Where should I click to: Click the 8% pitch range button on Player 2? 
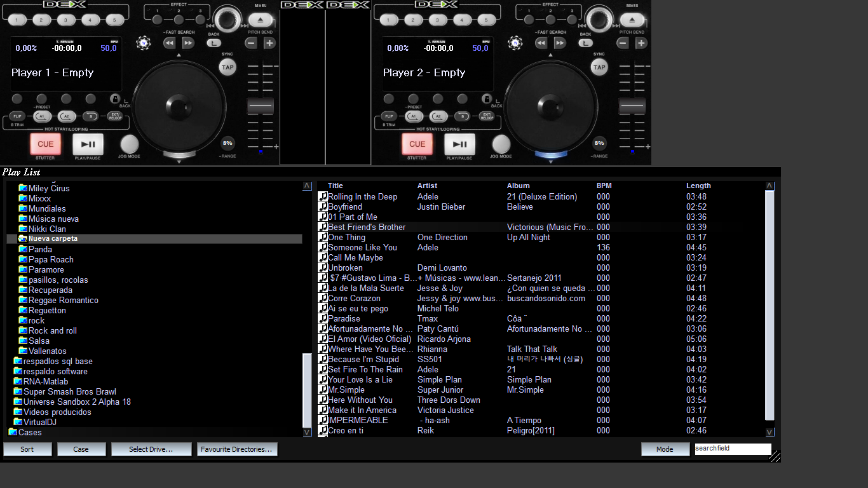[599, 143]
